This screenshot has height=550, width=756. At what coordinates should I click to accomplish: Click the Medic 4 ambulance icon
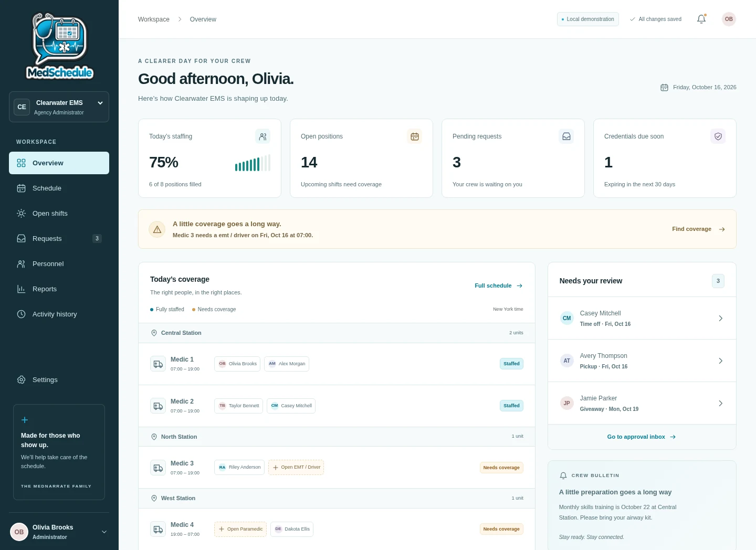(158, 529)
